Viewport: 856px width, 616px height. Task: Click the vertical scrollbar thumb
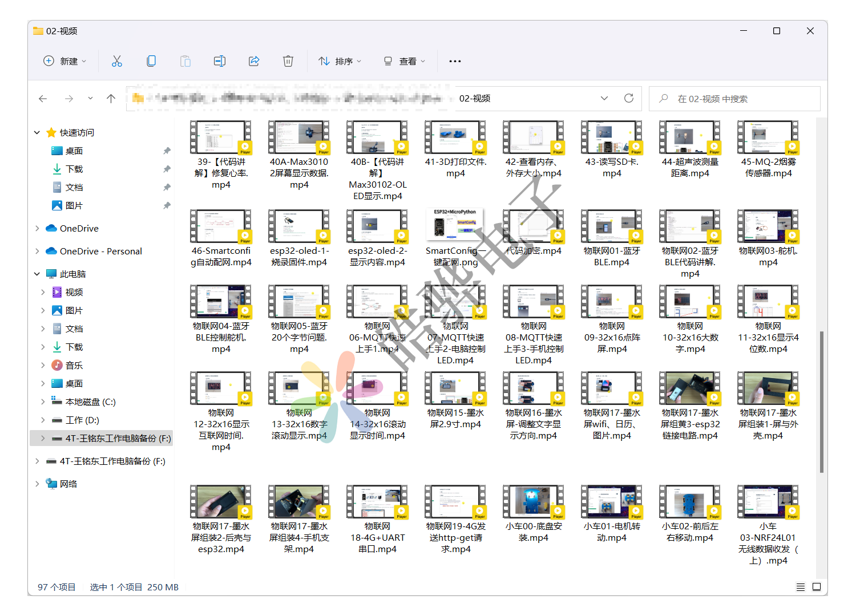point(822,402)
